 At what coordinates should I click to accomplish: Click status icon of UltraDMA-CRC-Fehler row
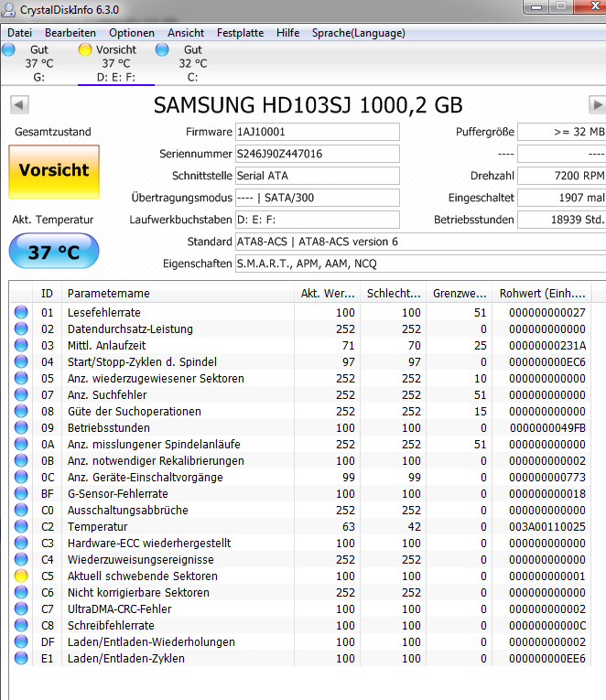tap(21, 608)
